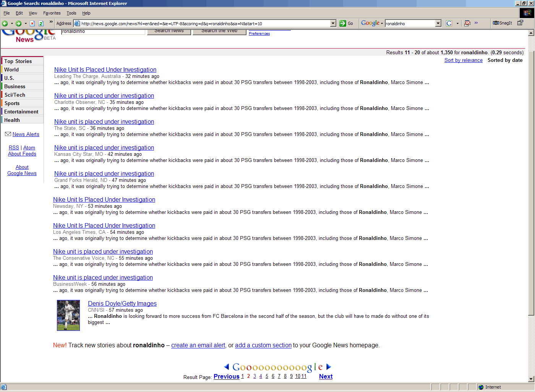
Task: Click the popup blocker toolbar icon
Action: coord(467,23)
